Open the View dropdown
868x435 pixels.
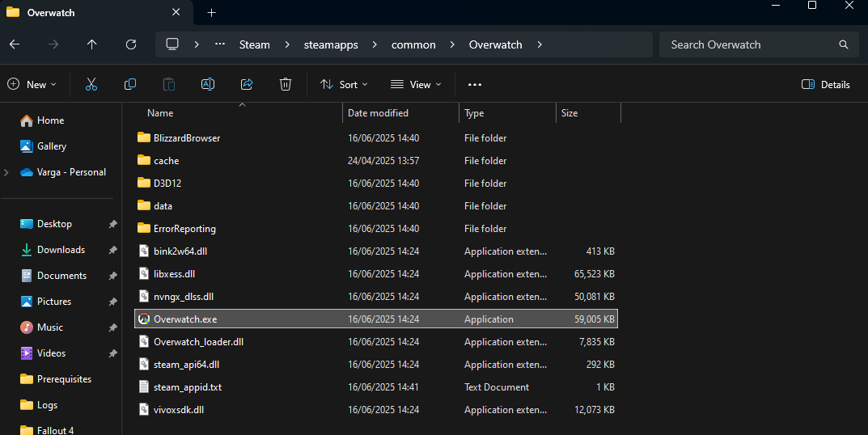click(416, 85)
